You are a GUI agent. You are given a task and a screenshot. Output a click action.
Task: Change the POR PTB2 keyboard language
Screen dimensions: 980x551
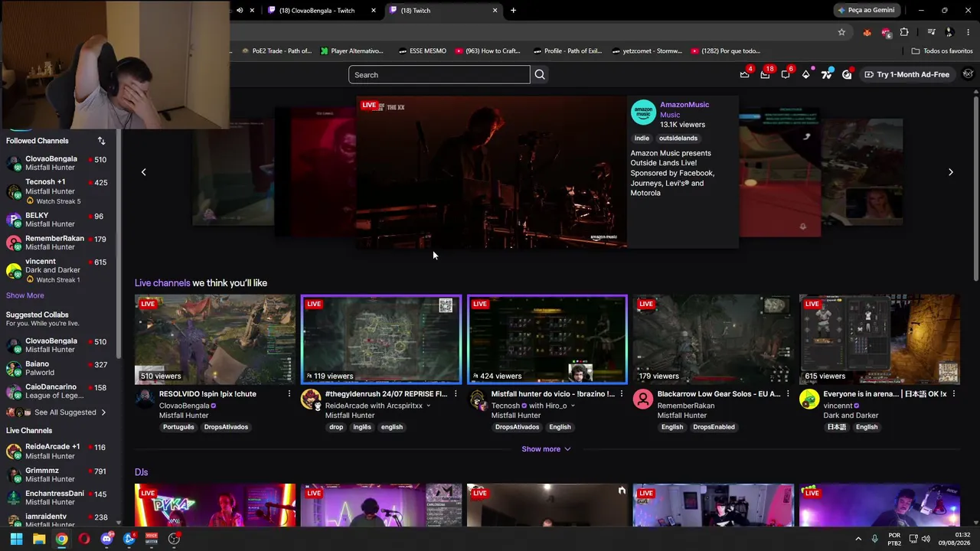pyautogui.click(x=894, y=539)
